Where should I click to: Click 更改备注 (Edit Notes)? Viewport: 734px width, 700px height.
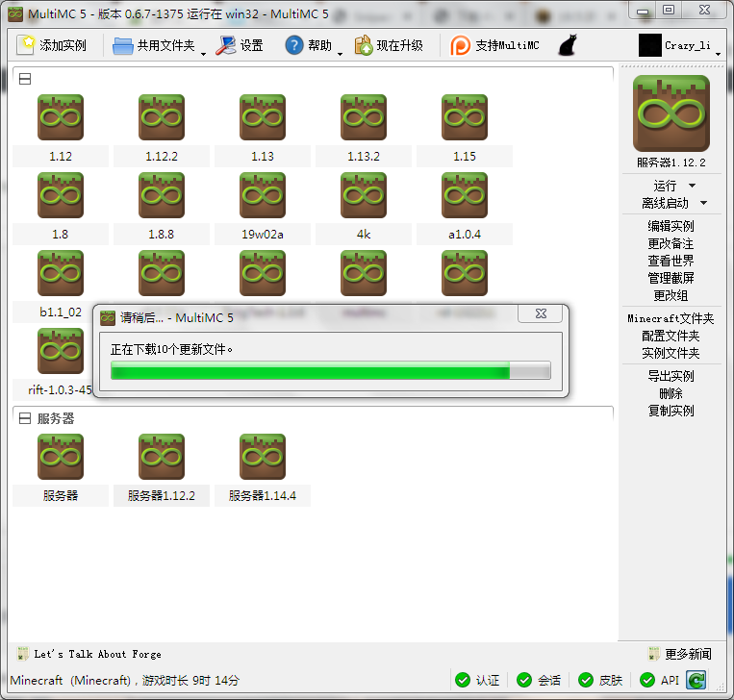click(x=671, y=243)
